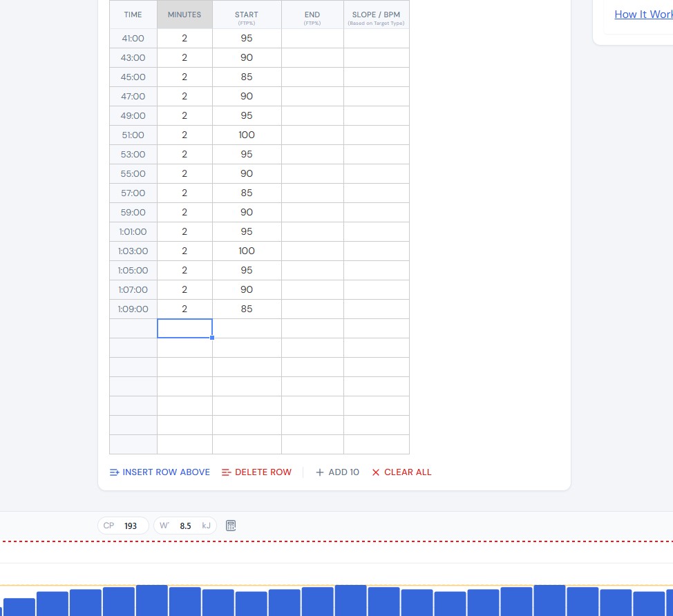Click Clear All to empty the table
The image size is (673, 616).
(401, 472)
